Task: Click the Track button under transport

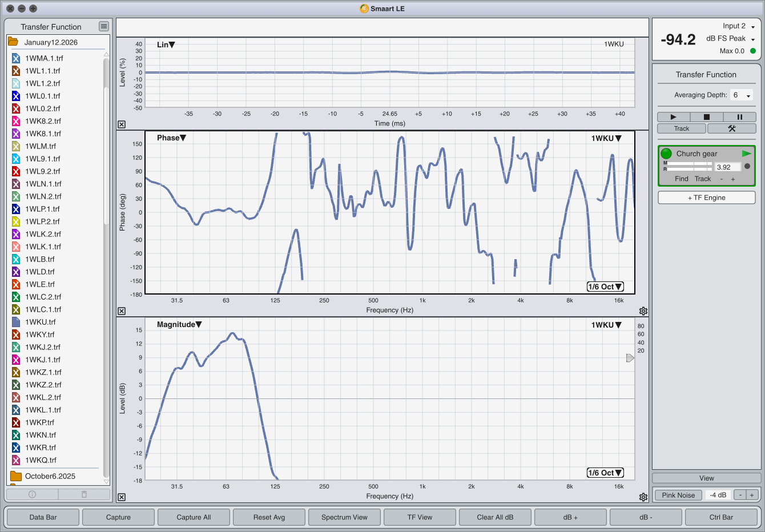Action: [x=682, y=128]
